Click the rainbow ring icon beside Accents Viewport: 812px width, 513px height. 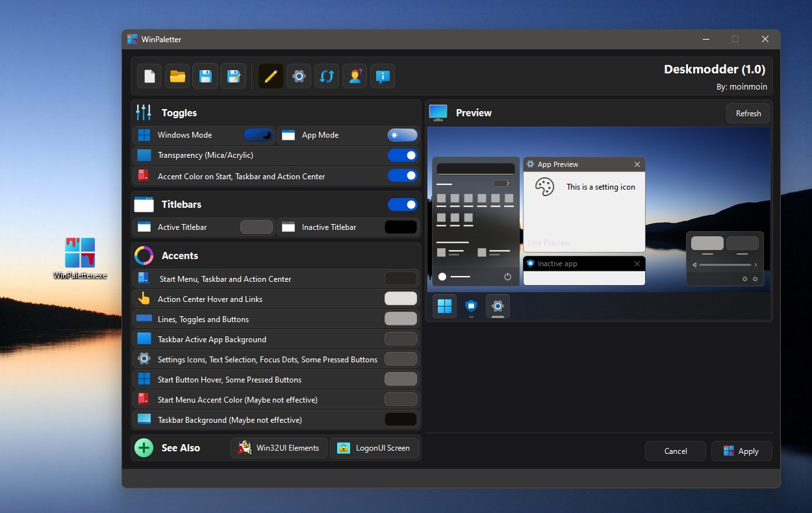pyautogui.click(x=144, y=255)
